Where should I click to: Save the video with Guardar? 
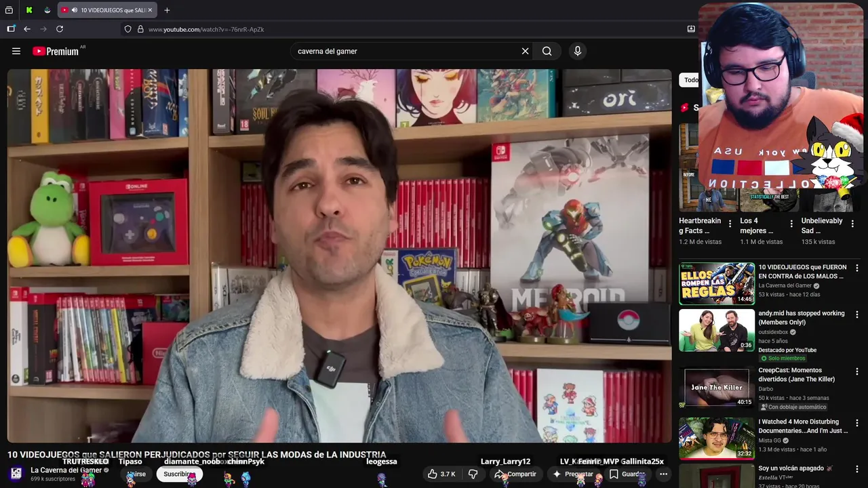pyautogui.click(x=627, y=474)
